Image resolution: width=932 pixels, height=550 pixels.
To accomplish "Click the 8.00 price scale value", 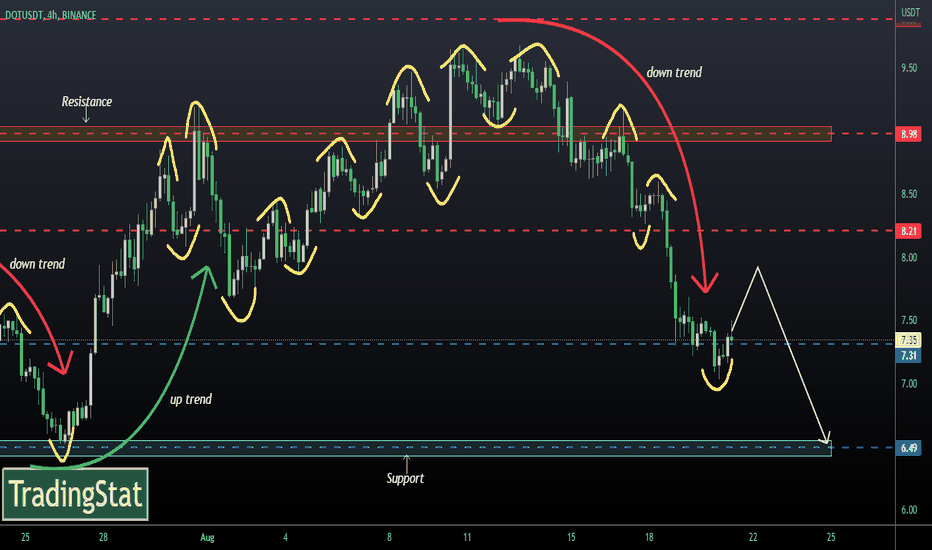I will (x=909, y=257).
